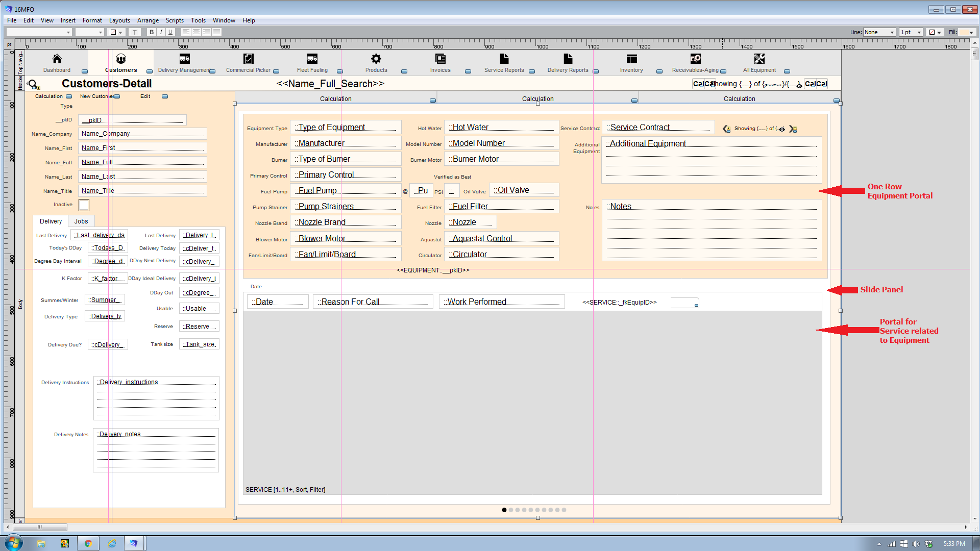
Task: Click the Products gear icon
Action: pyautogui.click(x=376, y=59)
